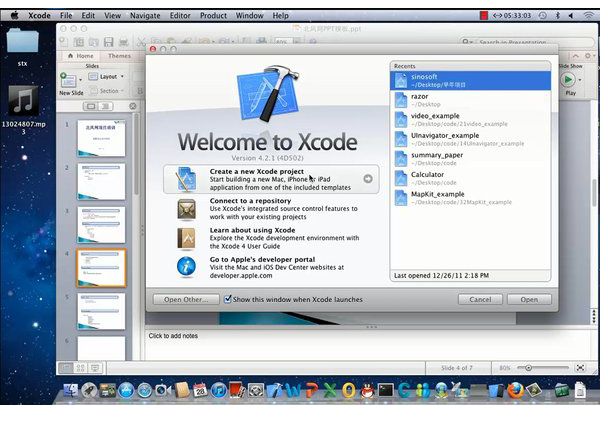Open Excel X icon in Dock
This screenshot has height=421, width=608.
[330, 390]
